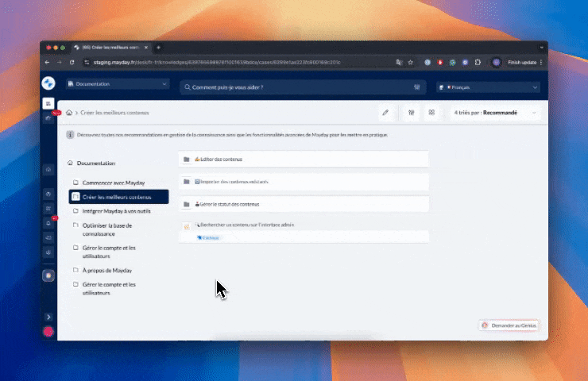Switch to grid view layout icon
The image size is (588, 381).
click(x=431, y=113)
